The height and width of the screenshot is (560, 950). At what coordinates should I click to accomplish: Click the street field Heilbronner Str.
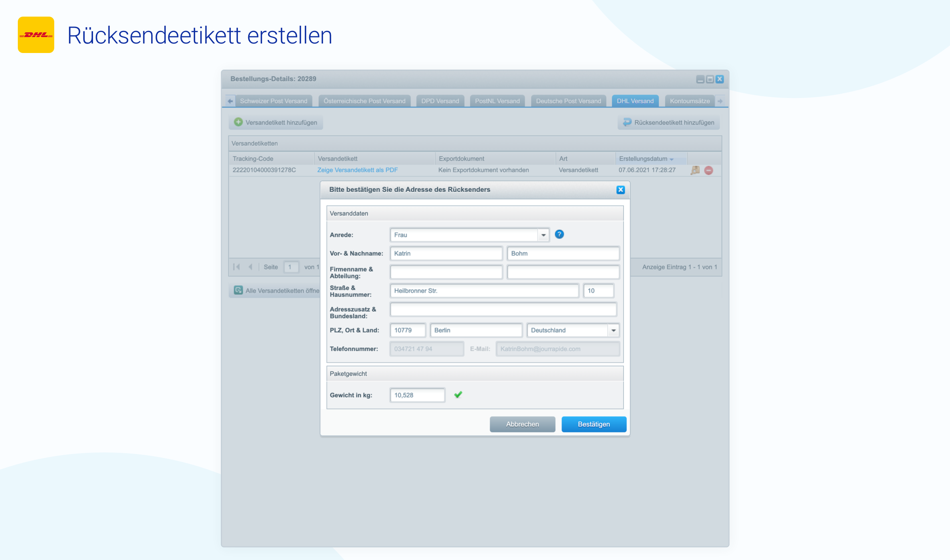484,291
